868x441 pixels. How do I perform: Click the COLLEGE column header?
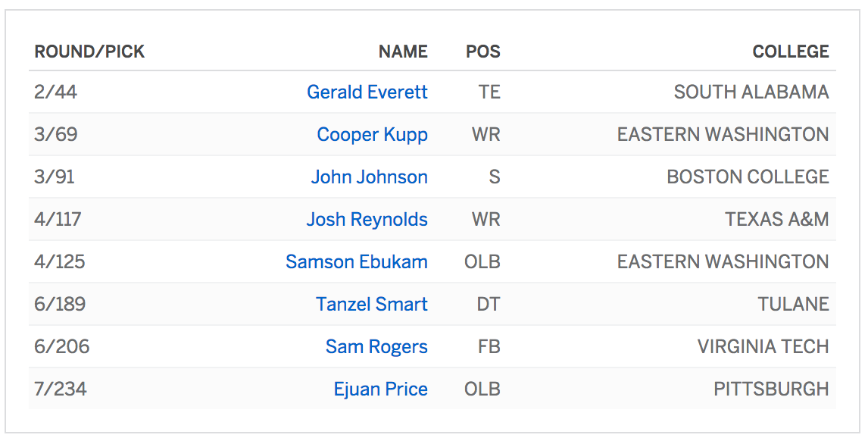(x=790, y=52)
